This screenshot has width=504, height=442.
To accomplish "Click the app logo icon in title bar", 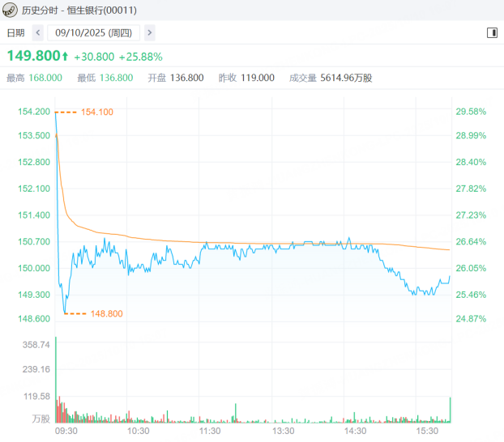I will (x=10, y=10).
